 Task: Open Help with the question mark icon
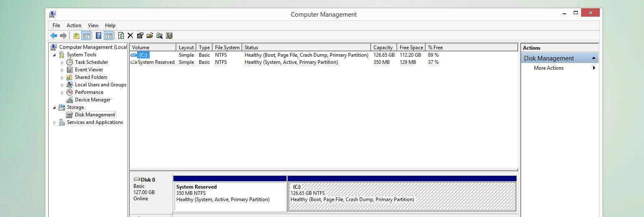pyautogui.click(x=98, y=36)
